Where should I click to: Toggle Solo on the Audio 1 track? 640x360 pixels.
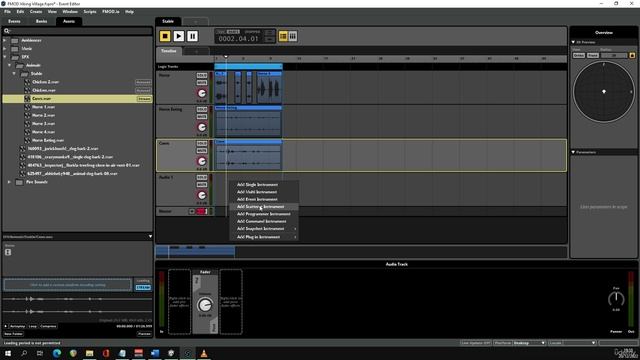tap(202, 178)
